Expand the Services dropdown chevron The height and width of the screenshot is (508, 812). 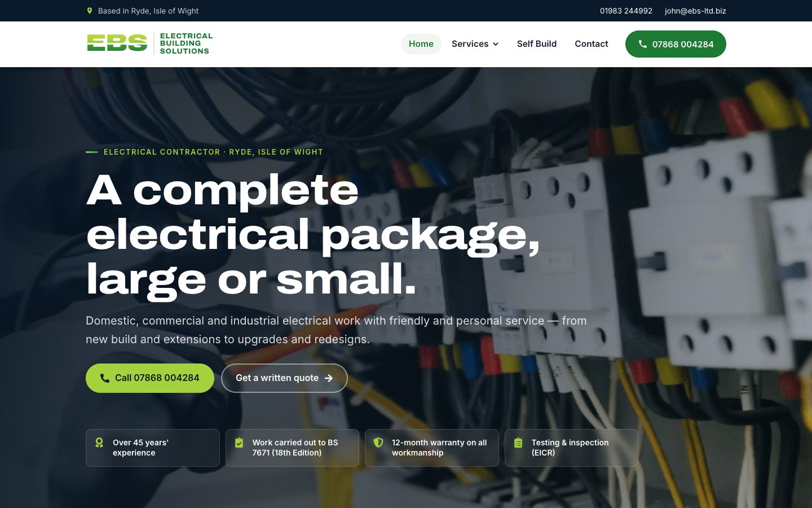click(496, 44)
